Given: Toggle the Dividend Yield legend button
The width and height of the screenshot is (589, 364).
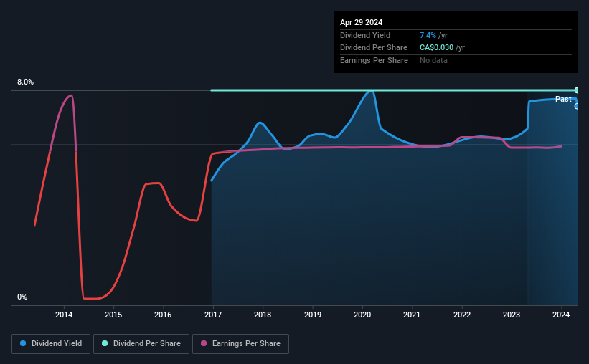Looking at the screenshot, I should [x=51, y=344].
